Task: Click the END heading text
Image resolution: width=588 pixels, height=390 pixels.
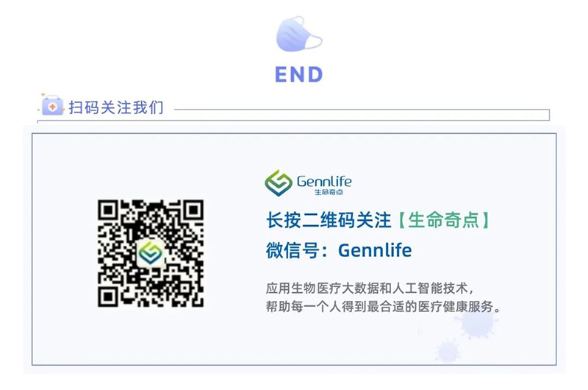Action: point(299,74)
